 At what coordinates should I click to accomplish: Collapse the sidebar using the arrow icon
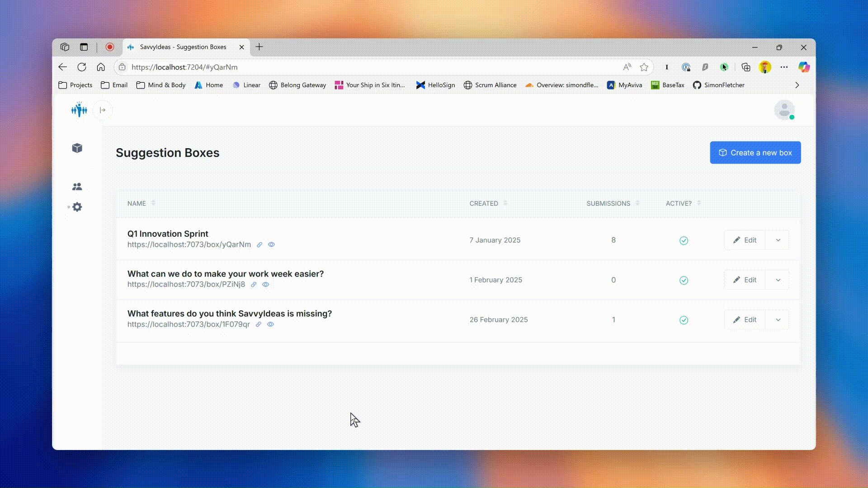coord(102,110)
